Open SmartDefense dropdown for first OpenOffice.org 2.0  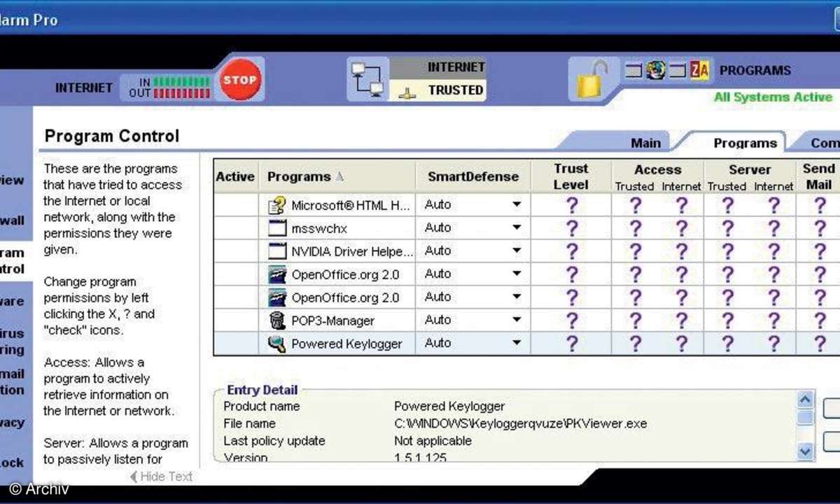(x=517, y=274)
